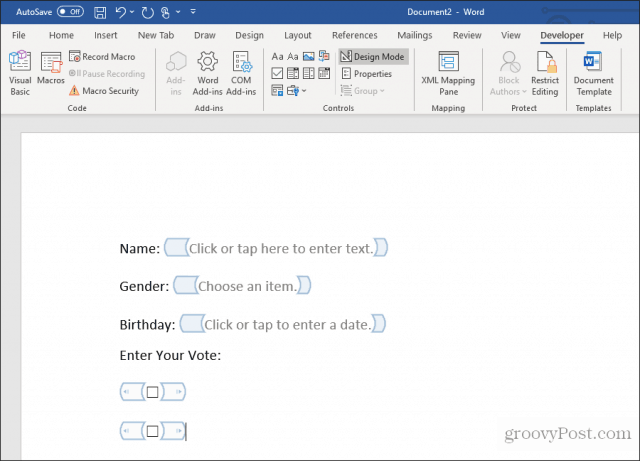Open Restrict Editing pane
The height and width of the screenshot is (461, 640).
click(x=545, y=73)
